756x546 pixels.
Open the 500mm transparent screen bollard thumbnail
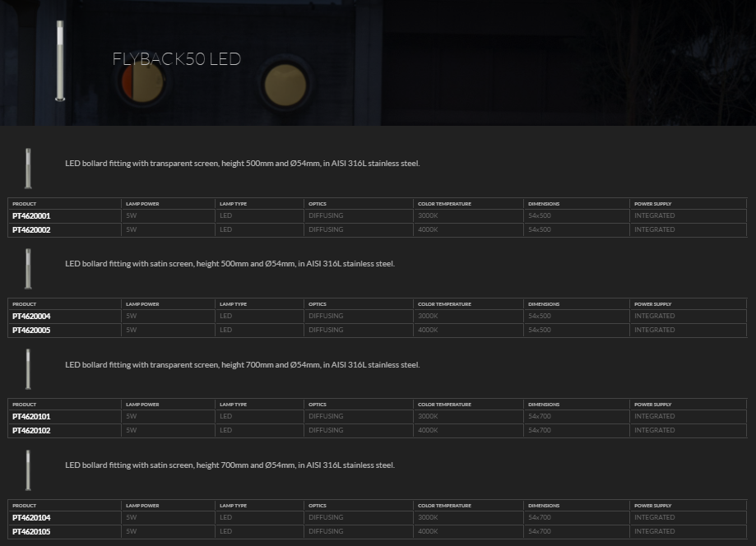(28, 167)
